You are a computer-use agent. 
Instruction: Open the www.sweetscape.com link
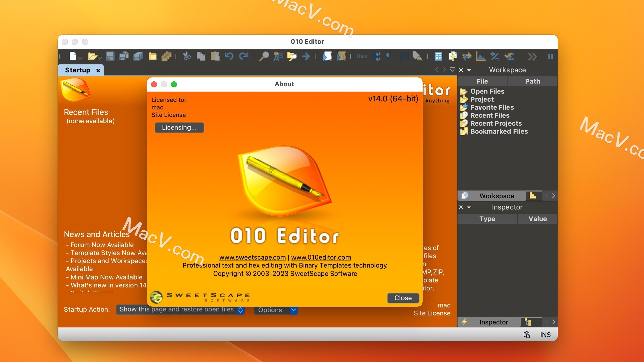coord(252,257)
